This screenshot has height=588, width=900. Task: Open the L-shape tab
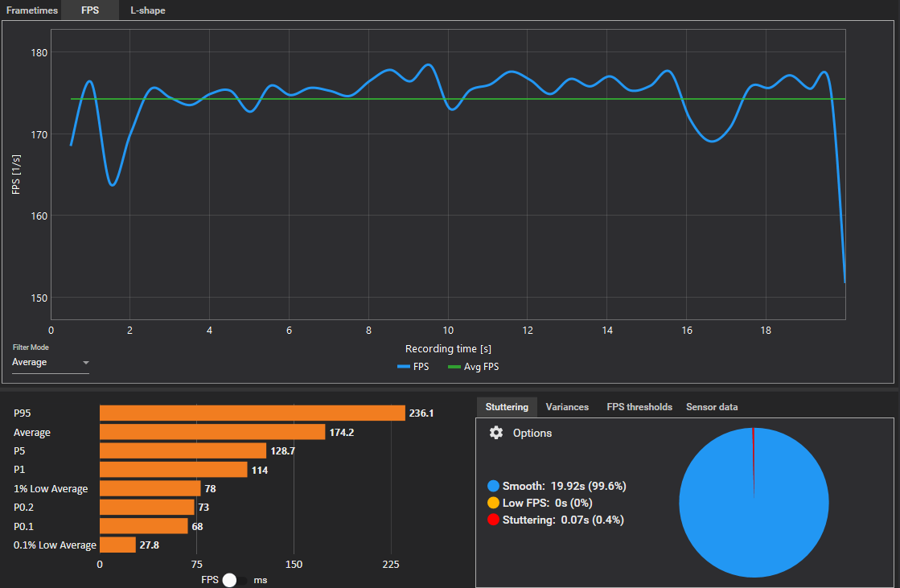tap(147, 10)
